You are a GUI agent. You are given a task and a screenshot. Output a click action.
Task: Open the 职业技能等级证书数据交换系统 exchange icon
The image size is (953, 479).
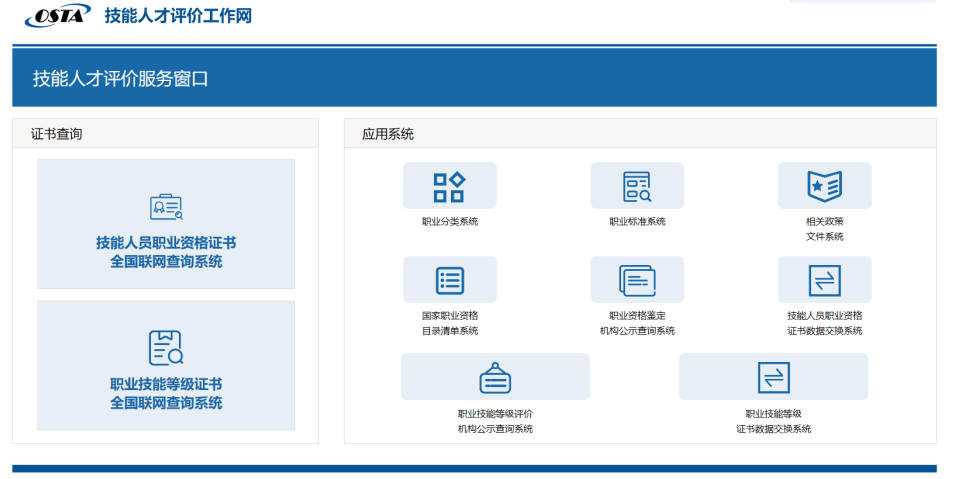774,377
